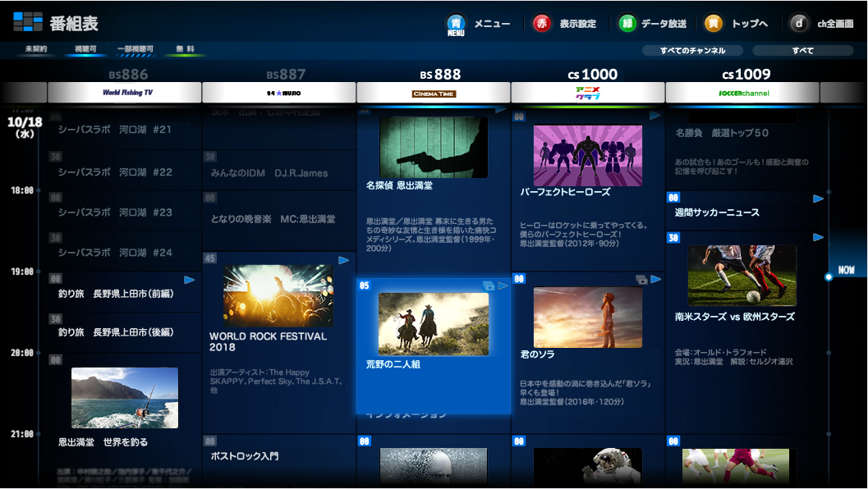Open すべてのチャンネル channel filter

click(x=692, y=50)
